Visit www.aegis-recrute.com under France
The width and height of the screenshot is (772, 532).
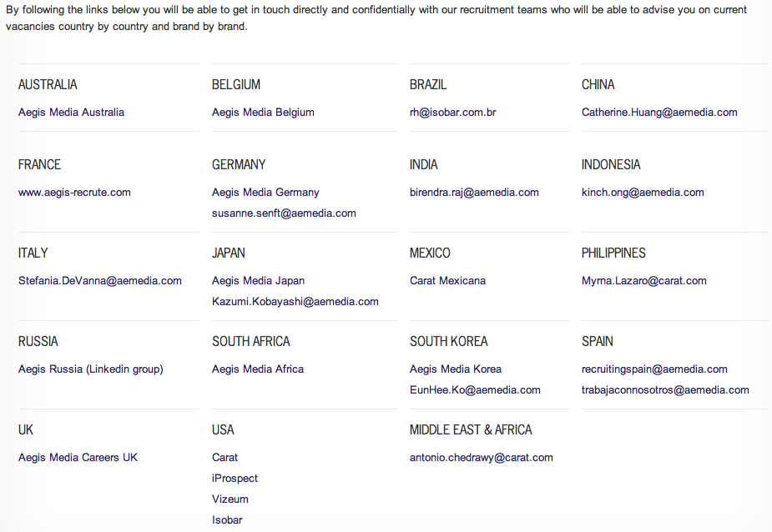click(74, 193)
